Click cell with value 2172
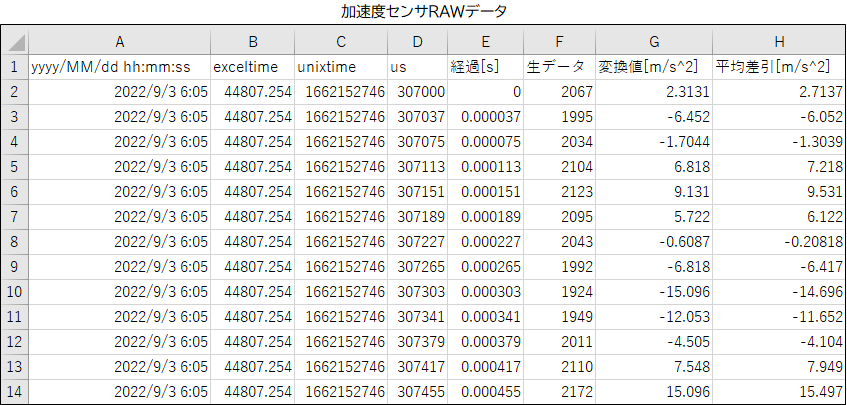The height and width of the screenshot is (405, 847). click(560, 392)
